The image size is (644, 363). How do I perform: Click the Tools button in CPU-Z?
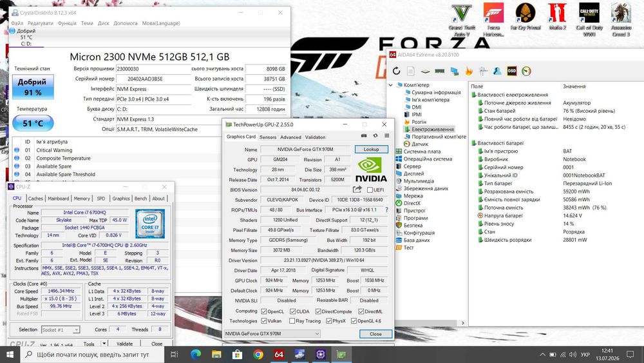pos(89,344)
